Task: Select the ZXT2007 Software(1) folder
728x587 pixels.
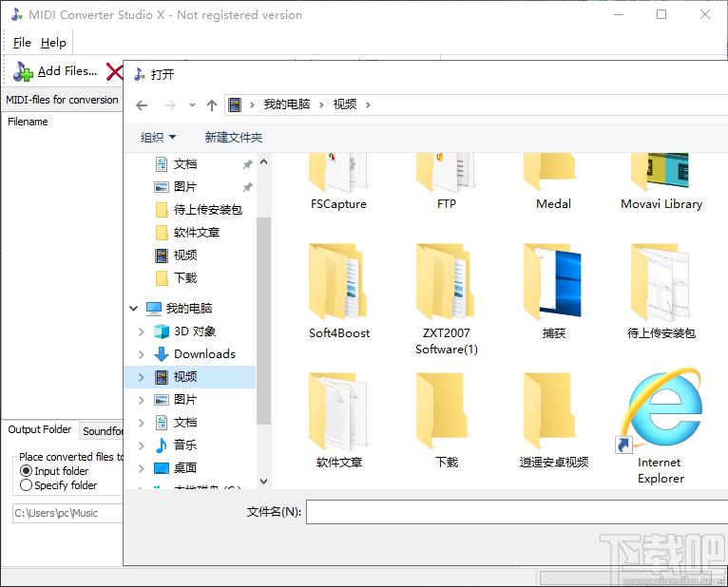Action: tap(446, 300)
